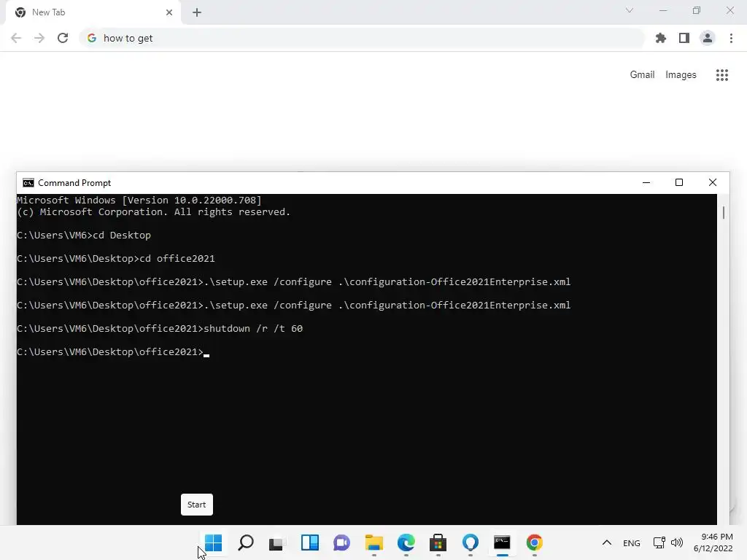Change the ENG input language
The width and height of the screenshot is (747, 560).
click(x=631, y=542)
